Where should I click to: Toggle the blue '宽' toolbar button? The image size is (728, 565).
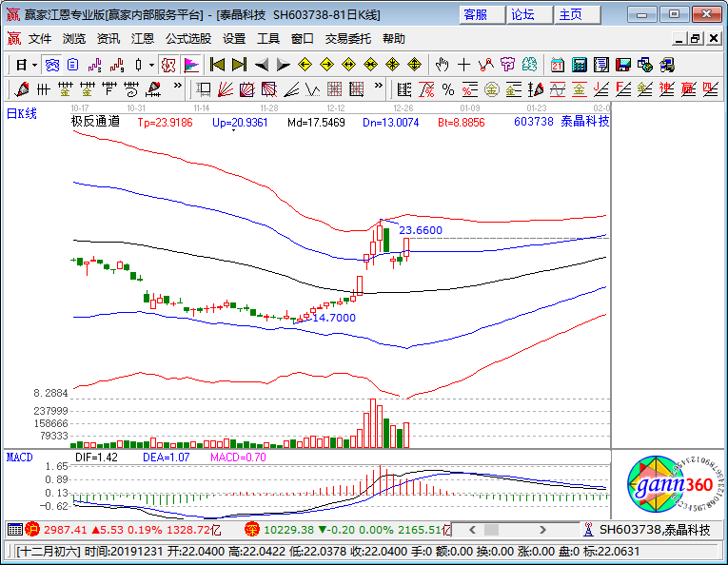(x=51, y=65)
